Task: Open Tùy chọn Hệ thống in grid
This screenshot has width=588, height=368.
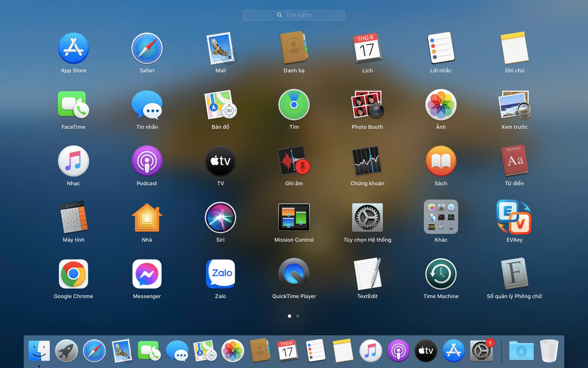Action: [x=367, y=218]
